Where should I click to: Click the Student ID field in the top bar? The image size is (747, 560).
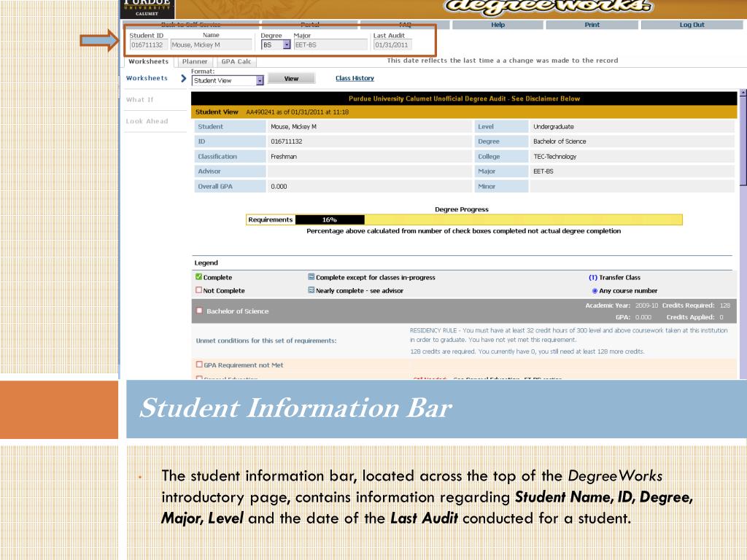pos(148,44)
